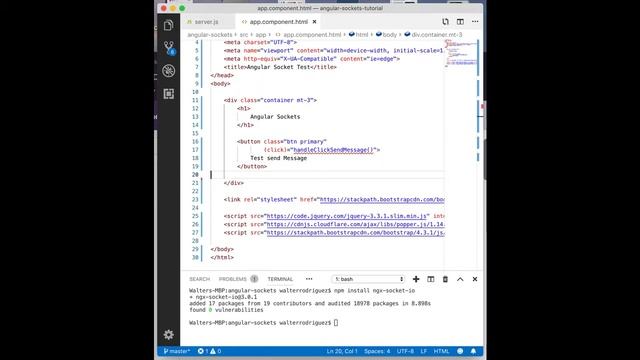
Task: Kill the terminal with trash icon
Action: click(445, 279)
